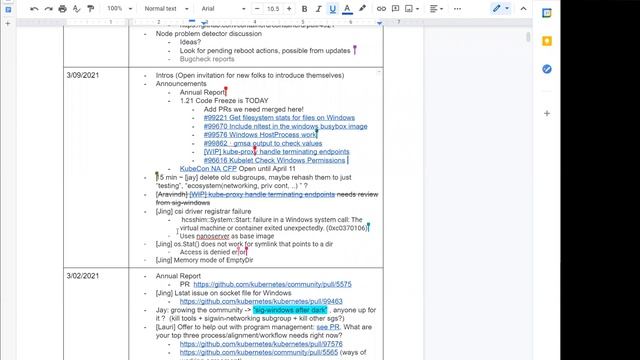640x360 pixels.
Task: Open Calendar in the side panel
Action: point(547,13)
